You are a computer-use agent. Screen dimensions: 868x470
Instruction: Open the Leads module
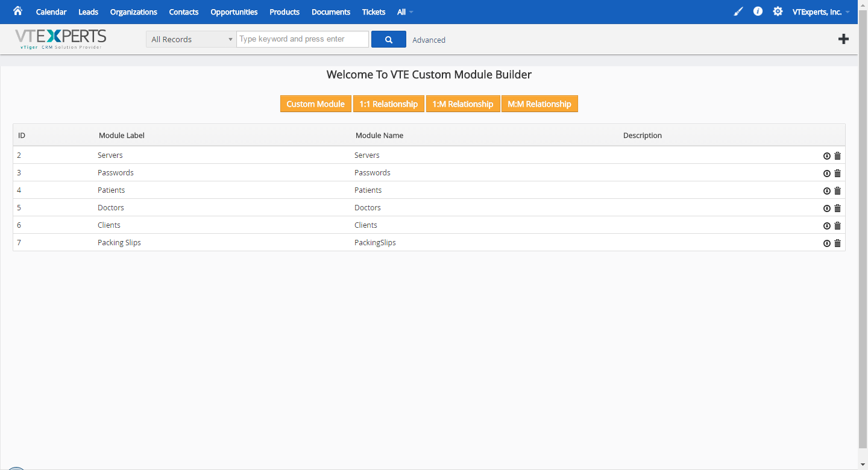click(88, 12)
